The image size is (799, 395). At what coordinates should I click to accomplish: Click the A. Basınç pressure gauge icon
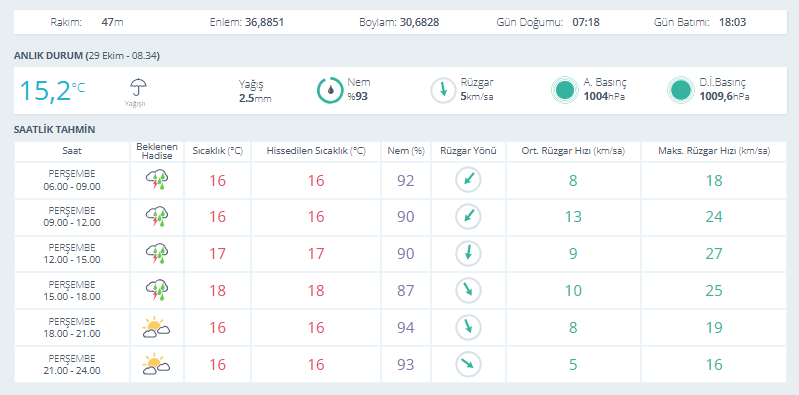click(x=565, y=90)
